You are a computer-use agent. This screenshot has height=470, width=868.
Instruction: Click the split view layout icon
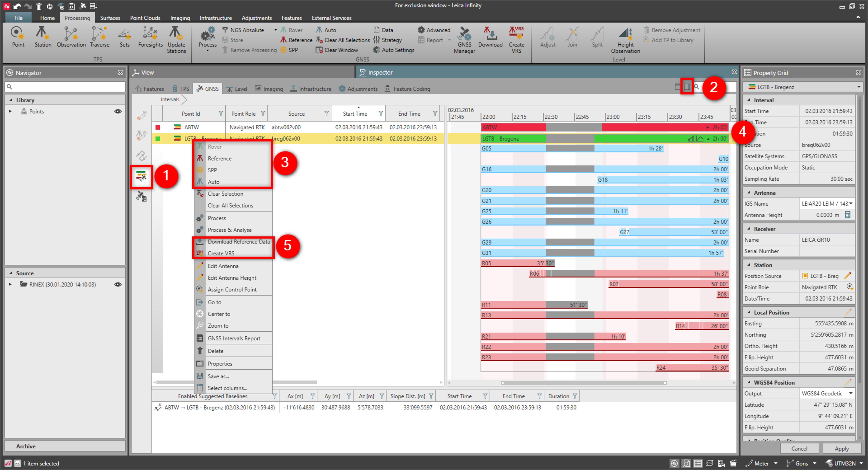(x=687, y=87)
